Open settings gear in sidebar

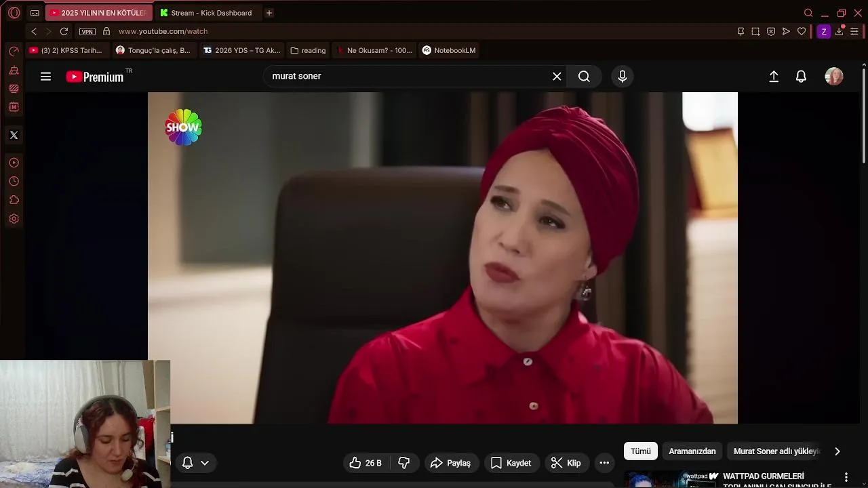pos(14,219)
